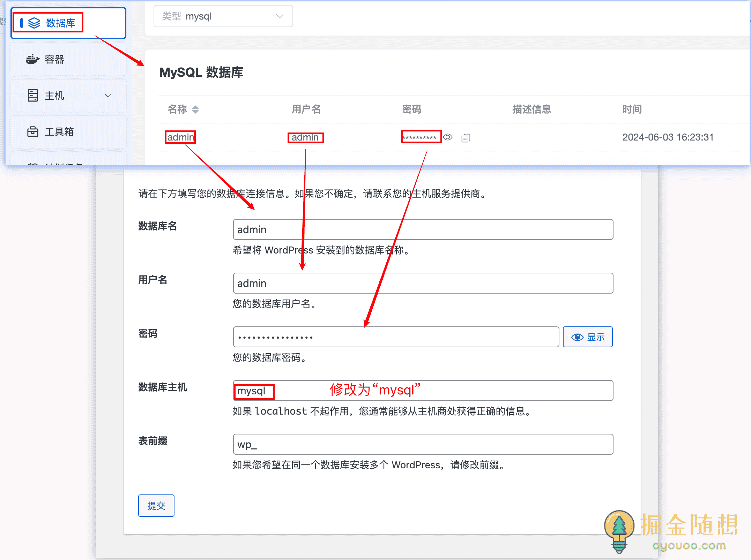Open the 工具箱 sidebar menu item
The width and height of the screenshot is (751, 560).
tap(68, 132)
